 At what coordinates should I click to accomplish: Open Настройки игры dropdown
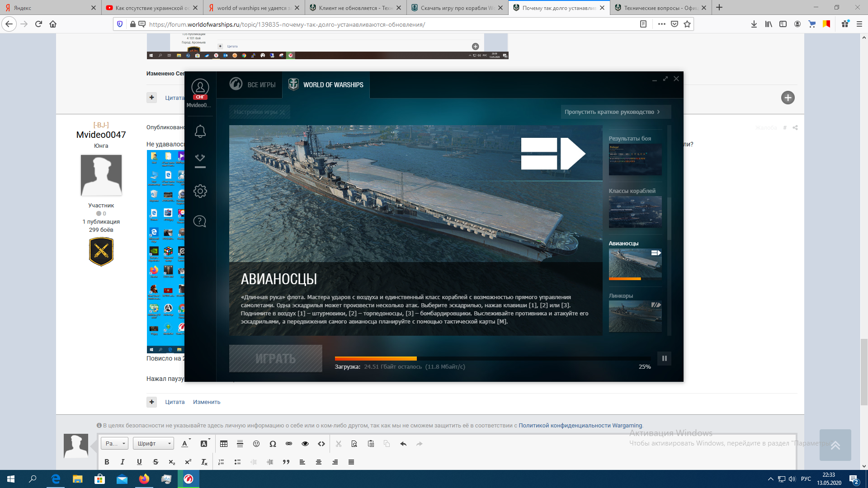(259, 112)
